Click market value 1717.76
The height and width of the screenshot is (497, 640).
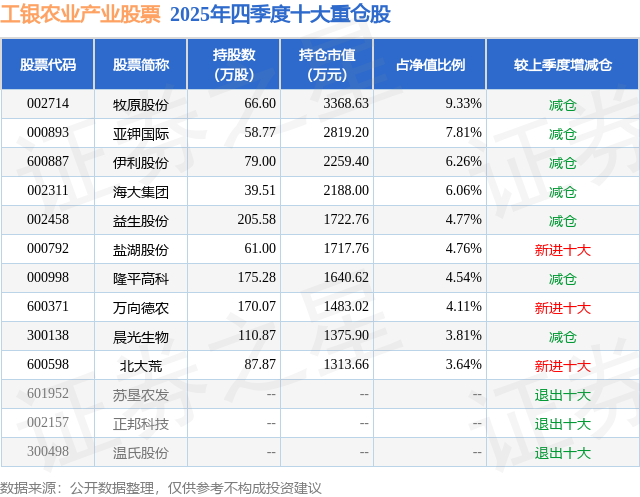346,248
